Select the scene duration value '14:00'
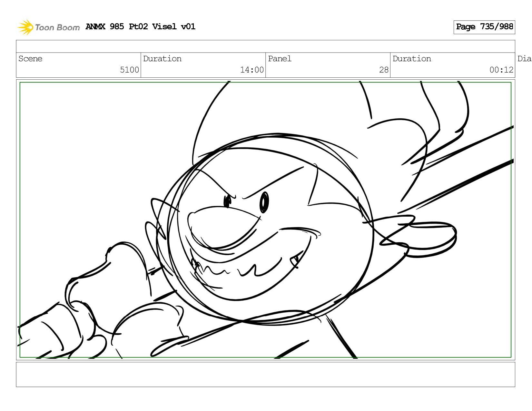Image resolution: width=532 pixels, height=411 pixels. pos(252,70)
